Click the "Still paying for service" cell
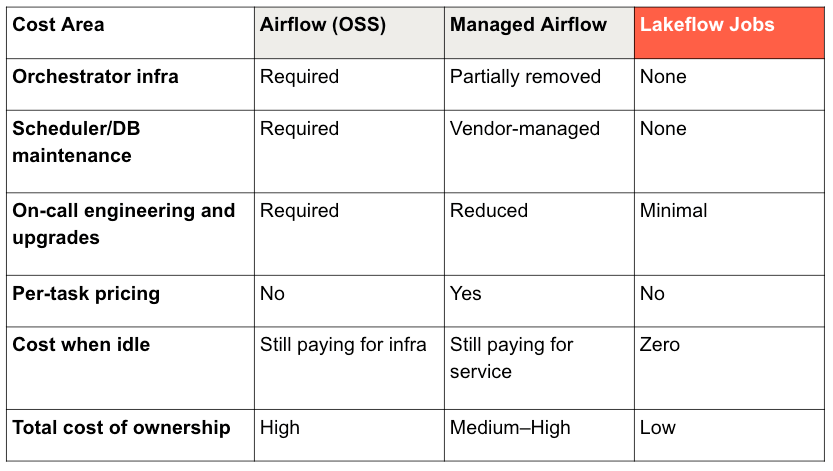 click(x=511, y=358)
